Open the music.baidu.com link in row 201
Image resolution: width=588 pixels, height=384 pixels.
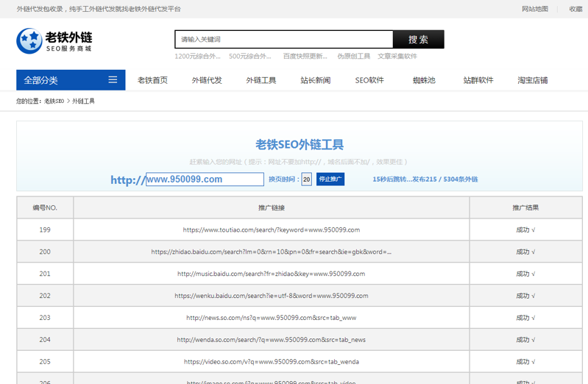[x=272, y=274]
